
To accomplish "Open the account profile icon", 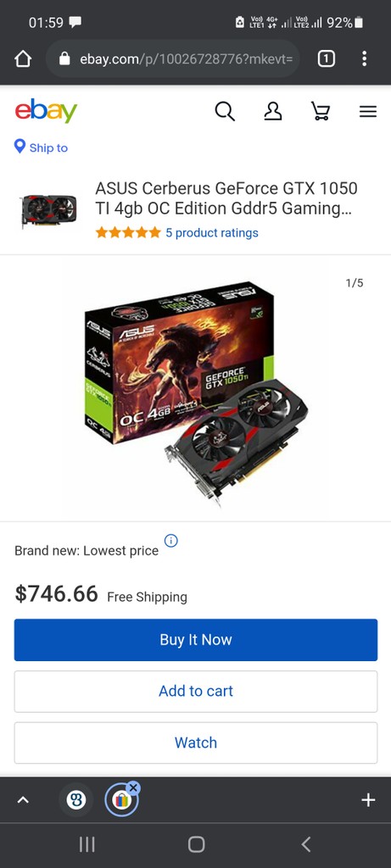I will (272, 112).
